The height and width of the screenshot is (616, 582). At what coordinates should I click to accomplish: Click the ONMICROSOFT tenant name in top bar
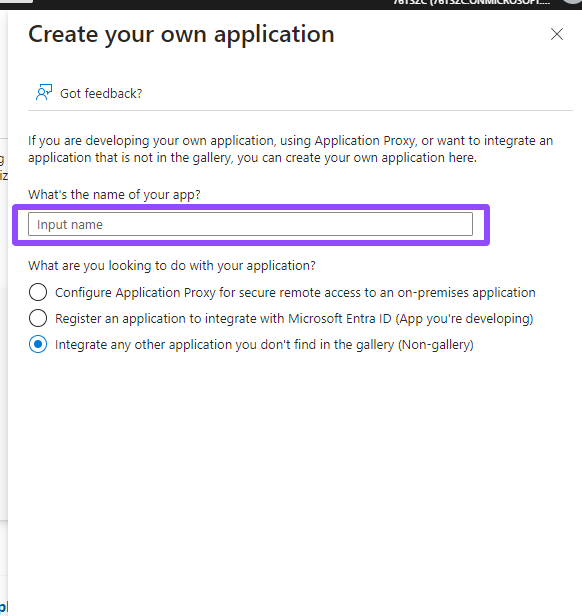pos(471,2)
